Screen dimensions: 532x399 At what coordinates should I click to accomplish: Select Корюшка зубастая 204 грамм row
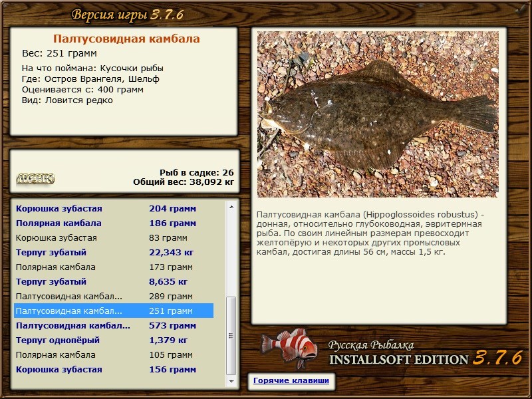[114, 209]
